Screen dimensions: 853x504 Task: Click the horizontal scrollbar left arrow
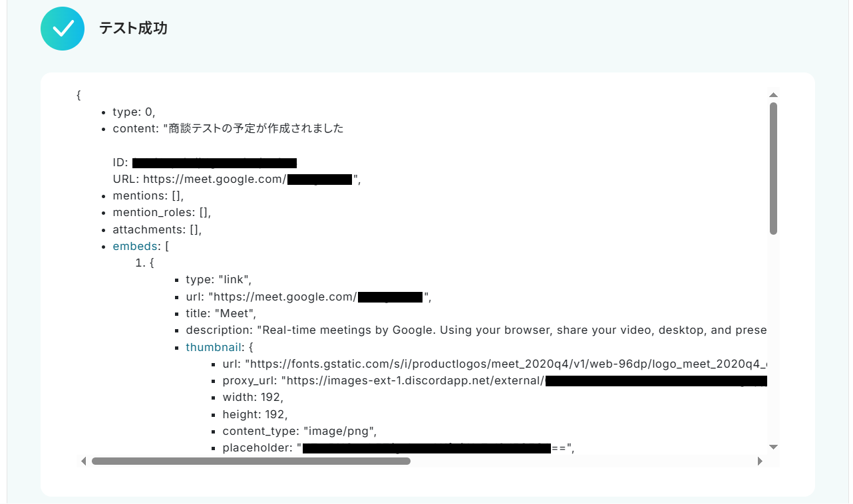pyautogui.click(x=83, y=461)
